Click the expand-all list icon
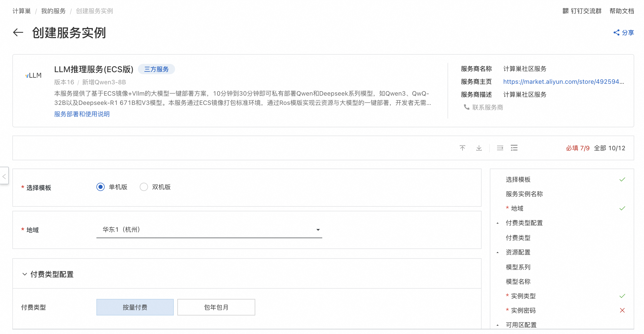The image size is (644, 334). tap(514, 148)
